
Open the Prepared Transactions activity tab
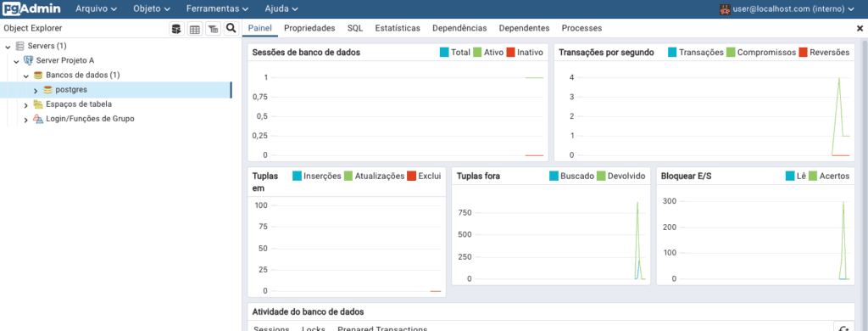click(382, 328)
